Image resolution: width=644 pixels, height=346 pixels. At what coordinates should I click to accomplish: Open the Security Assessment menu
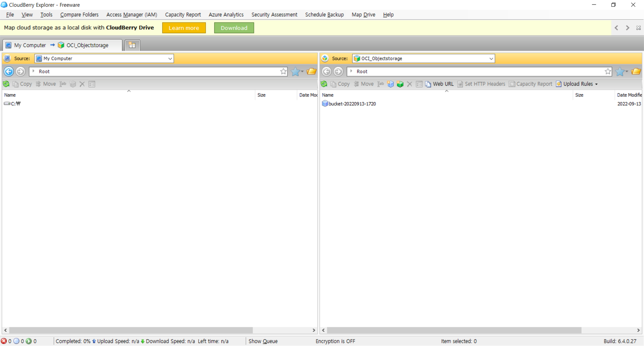pyautogui.click(x=274, y=15)
